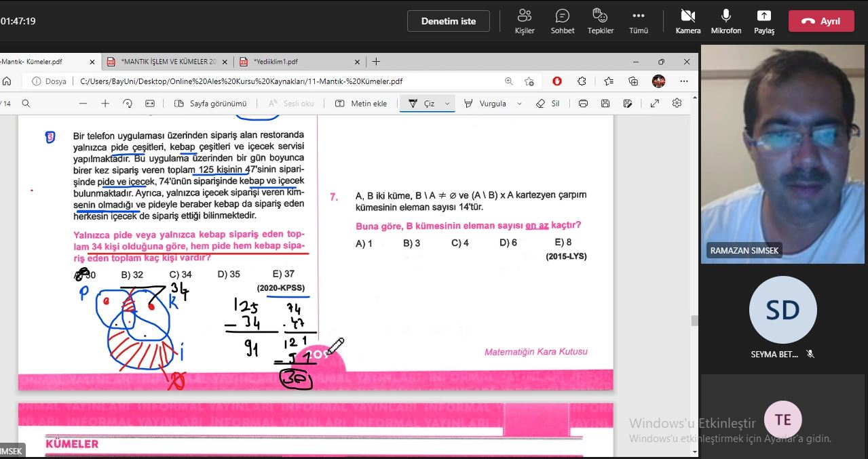The image size is (868, 459).
Task: Click RAMAZAN SIMSEK video tile
Action: coord(783,154)
